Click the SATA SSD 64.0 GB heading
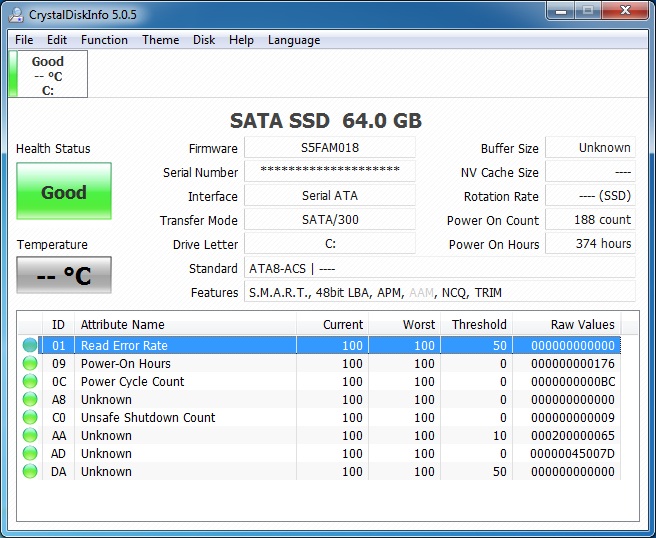The height and width of the screenshot is (538, 656). [325, 121]
